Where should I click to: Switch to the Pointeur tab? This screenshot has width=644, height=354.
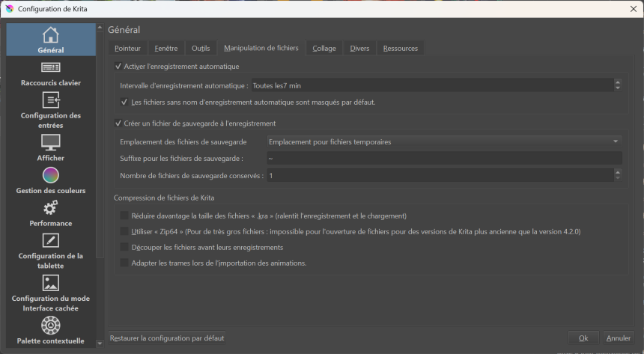[x=127, y=49]
